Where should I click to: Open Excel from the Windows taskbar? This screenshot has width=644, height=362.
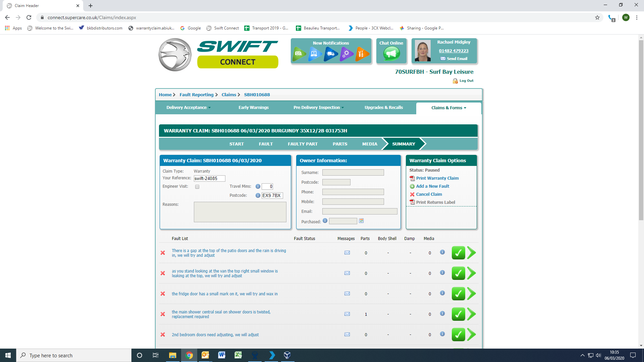(x=238, y=355)
